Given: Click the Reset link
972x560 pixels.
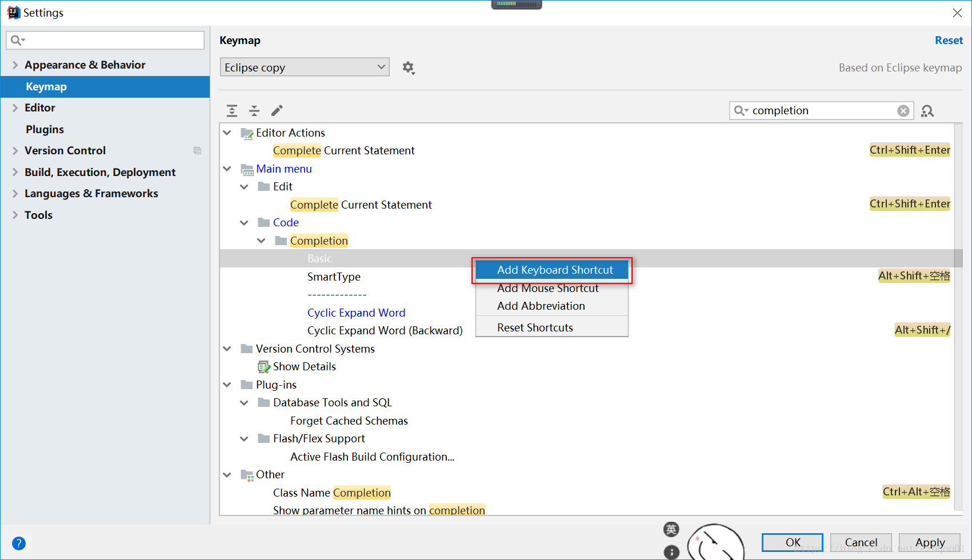Looking at the screenshot, I should tap(949, 41).
